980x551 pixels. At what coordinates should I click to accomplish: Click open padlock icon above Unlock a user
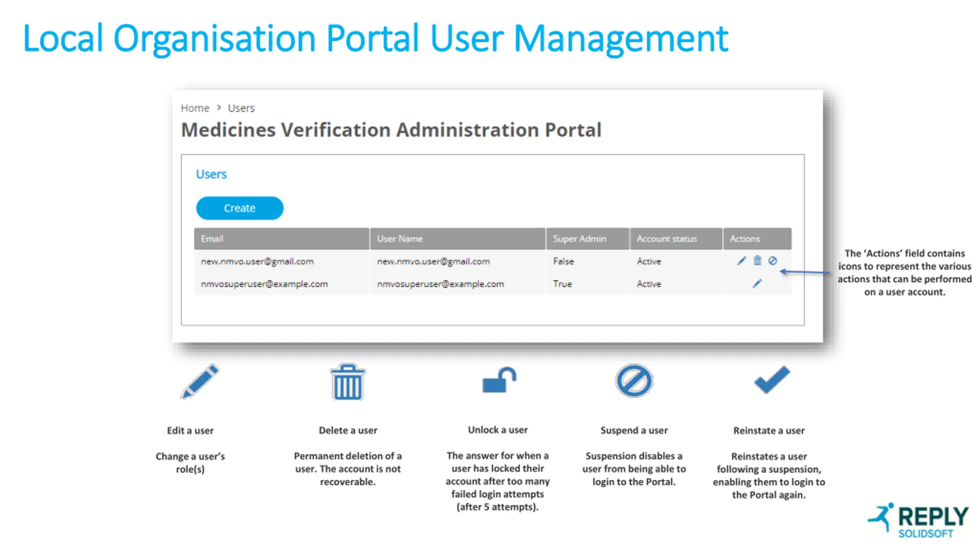coord(499,380)
